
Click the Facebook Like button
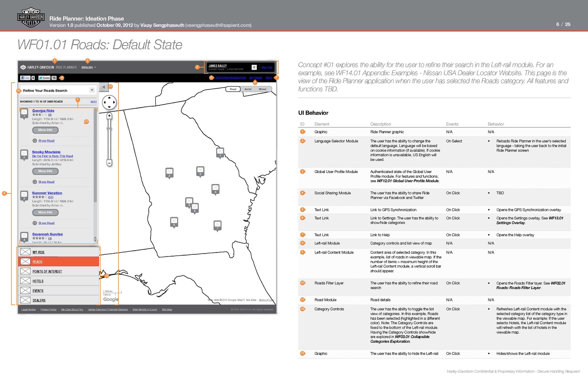(x=25, y=78)
